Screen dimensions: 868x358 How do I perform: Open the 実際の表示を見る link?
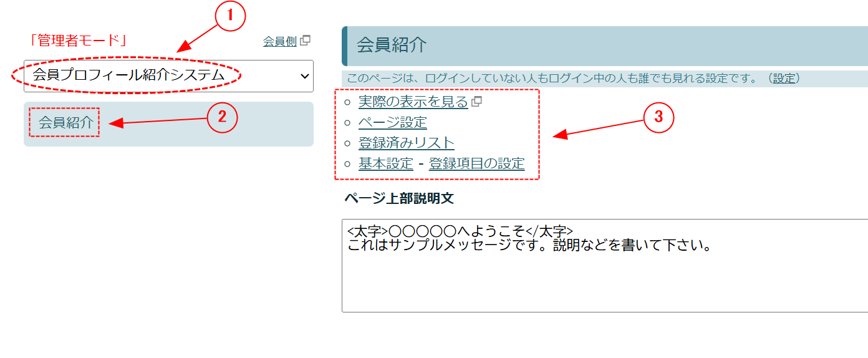(x=412, y=102)
